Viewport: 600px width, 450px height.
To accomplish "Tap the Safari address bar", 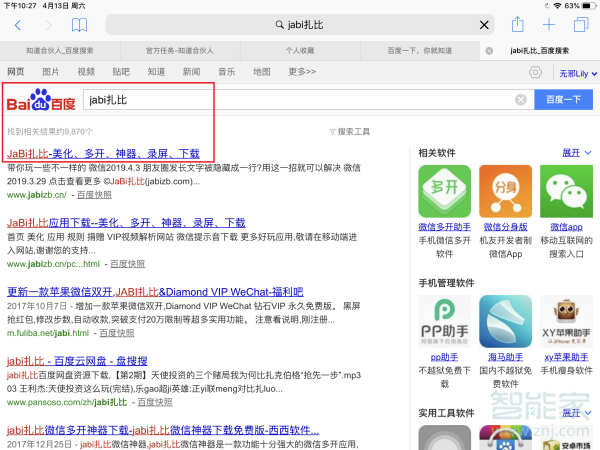I will point(300,25).
